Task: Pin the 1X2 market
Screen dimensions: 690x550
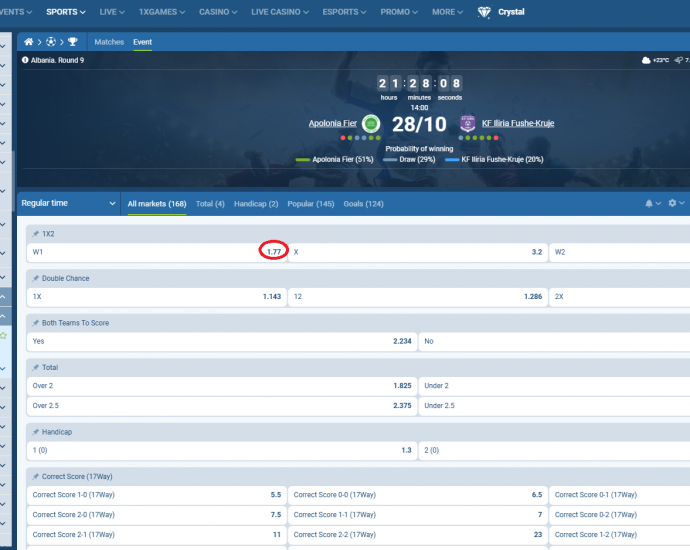Action: (x=36, y=234)
